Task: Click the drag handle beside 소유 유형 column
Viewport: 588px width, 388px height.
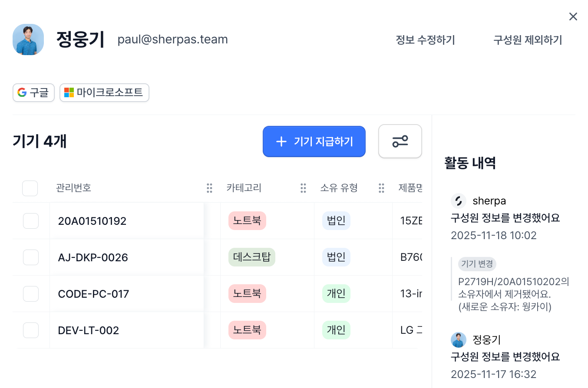Action: [x=381, y=188]
